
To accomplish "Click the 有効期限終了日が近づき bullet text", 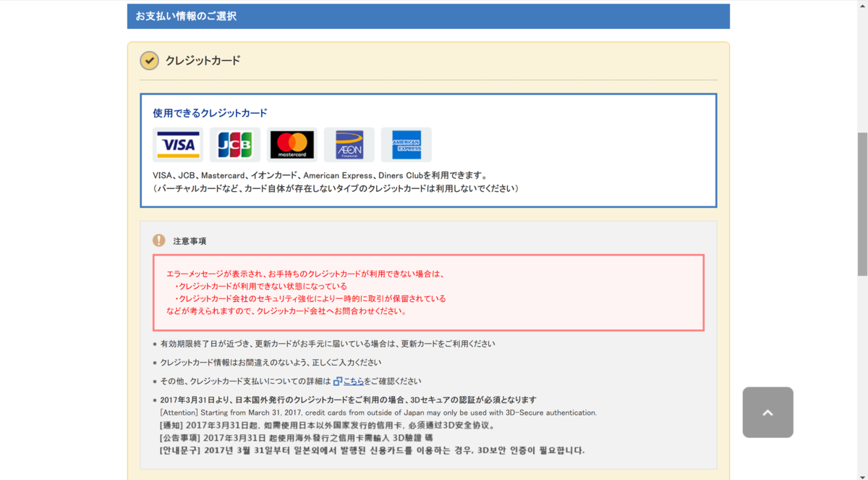I will (328, 344).
